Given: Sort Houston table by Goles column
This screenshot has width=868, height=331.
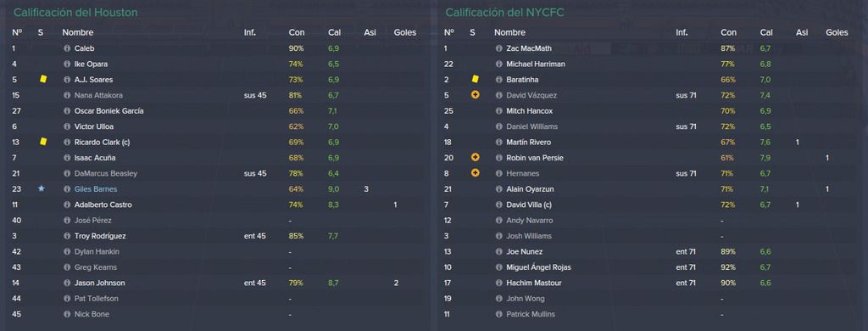Looking at the screenshot, I should click(x=404, y=33).
